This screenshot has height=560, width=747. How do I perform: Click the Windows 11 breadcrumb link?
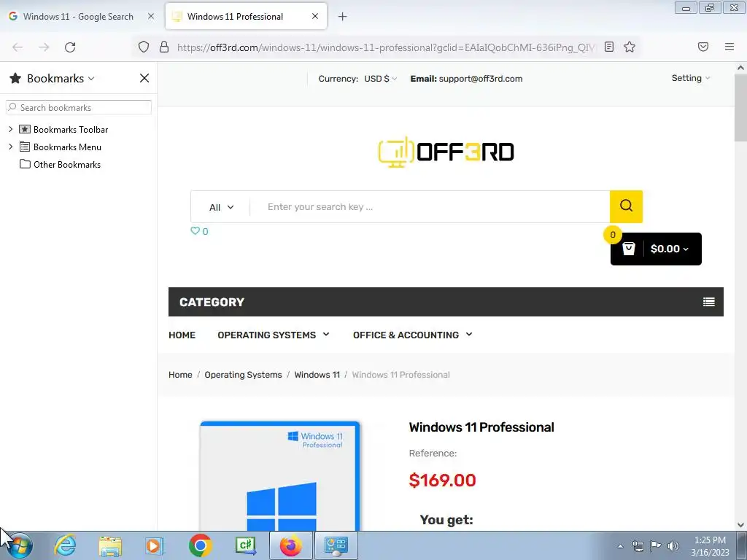317,375
